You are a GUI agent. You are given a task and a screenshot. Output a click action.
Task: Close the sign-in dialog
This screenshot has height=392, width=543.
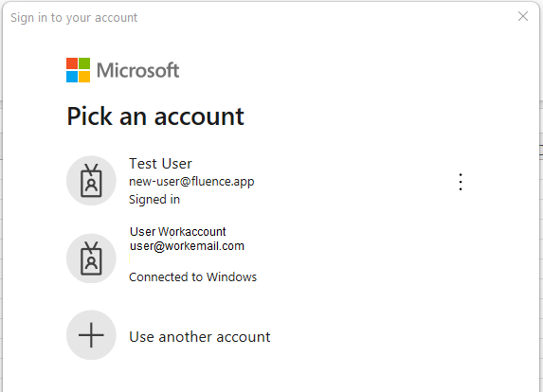point(523,16)
